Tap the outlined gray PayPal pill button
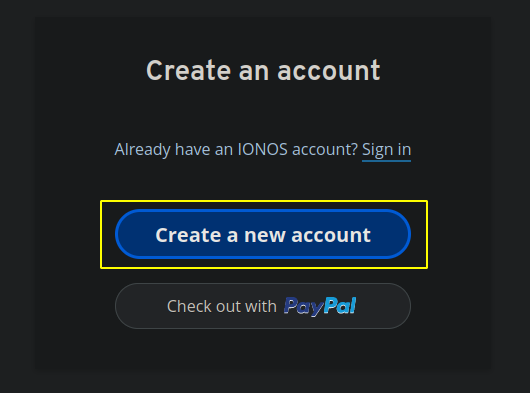 pyautogui.click(x=263, y=306)
